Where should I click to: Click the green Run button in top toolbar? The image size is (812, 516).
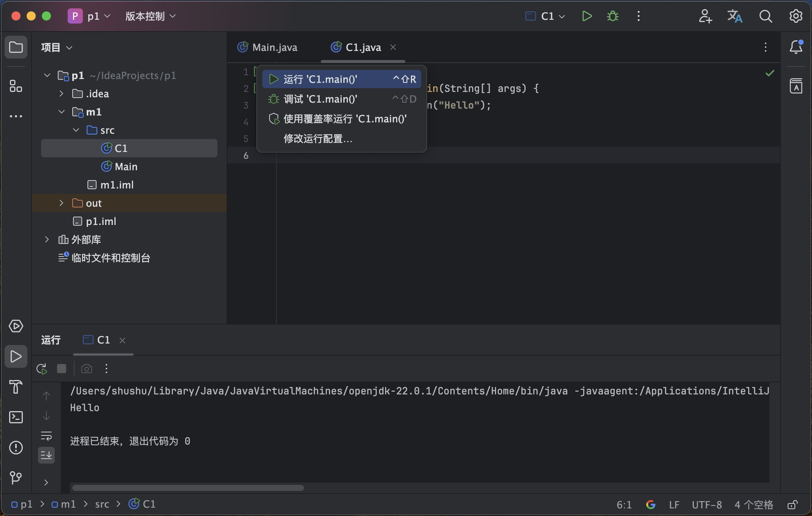click(587, 16)
